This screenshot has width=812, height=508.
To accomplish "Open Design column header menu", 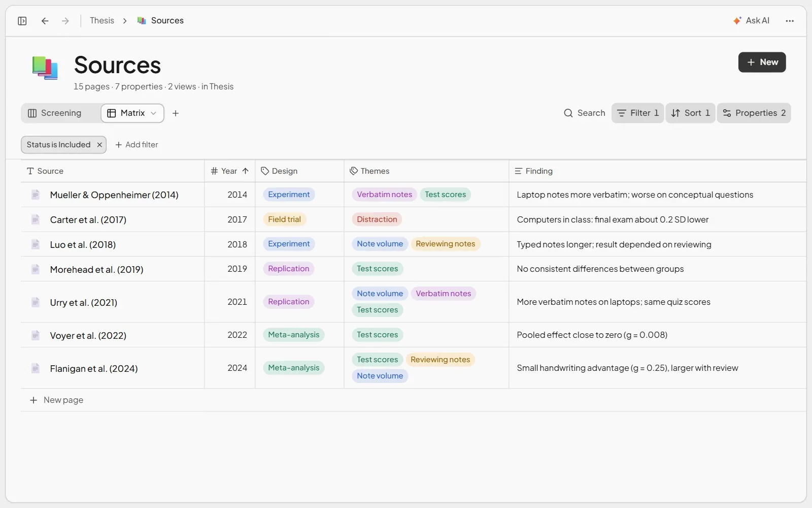I will click(x=299, y=171).
